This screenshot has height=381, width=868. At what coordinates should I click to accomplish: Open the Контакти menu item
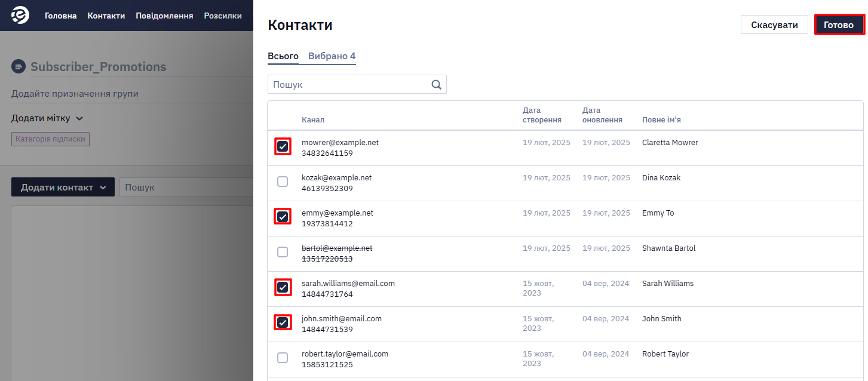[106, 16]
